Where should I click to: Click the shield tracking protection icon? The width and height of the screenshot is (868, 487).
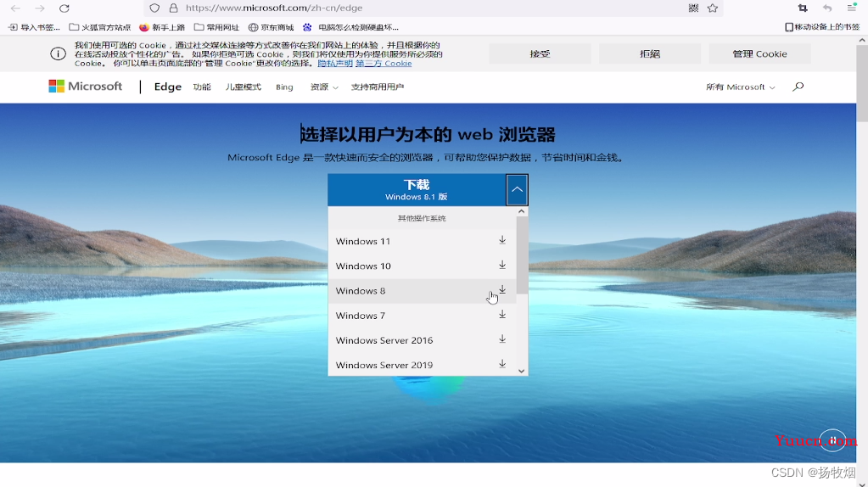coord(154,8)
